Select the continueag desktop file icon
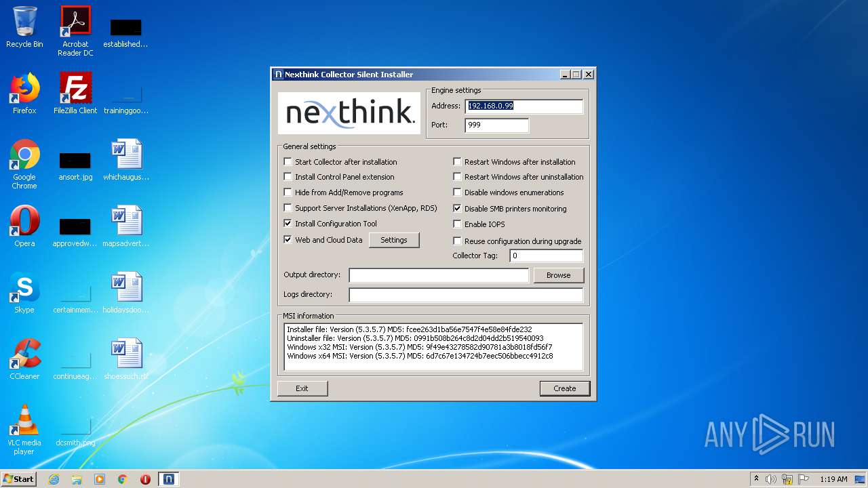 (x=75, y=363)
